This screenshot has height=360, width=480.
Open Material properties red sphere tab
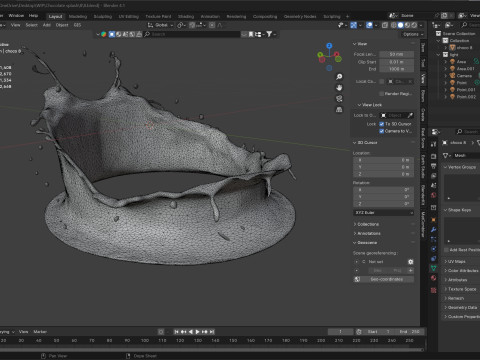click(x=433, y=278)
